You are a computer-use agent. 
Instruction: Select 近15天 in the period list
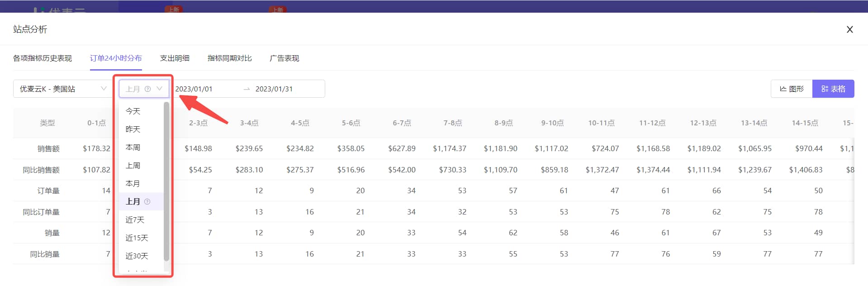[x=141, y=238]
